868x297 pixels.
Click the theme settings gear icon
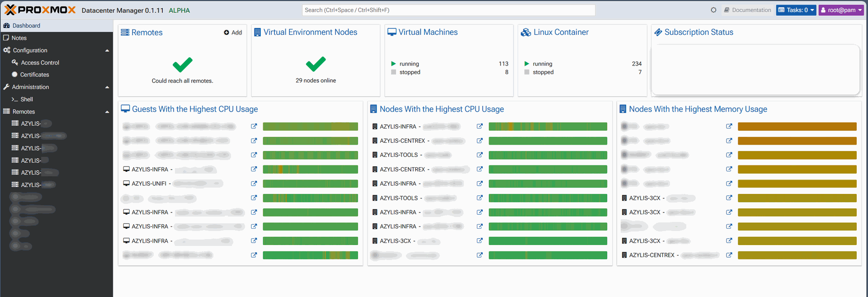713,10
